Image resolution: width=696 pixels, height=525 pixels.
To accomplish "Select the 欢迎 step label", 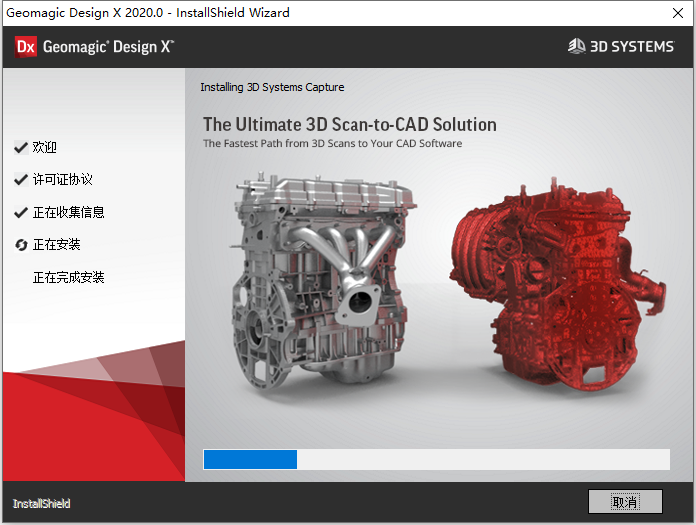I will click(44, 147).
